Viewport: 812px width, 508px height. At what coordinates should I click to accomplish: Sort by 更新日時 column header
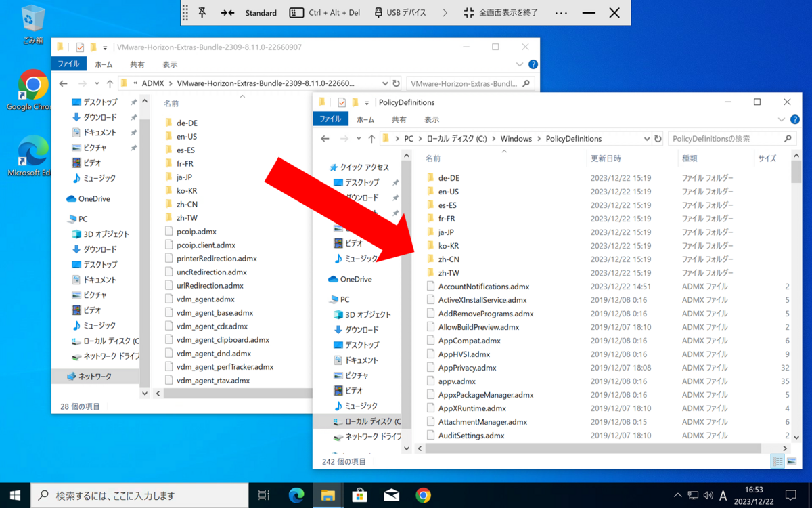pos(606,158)
